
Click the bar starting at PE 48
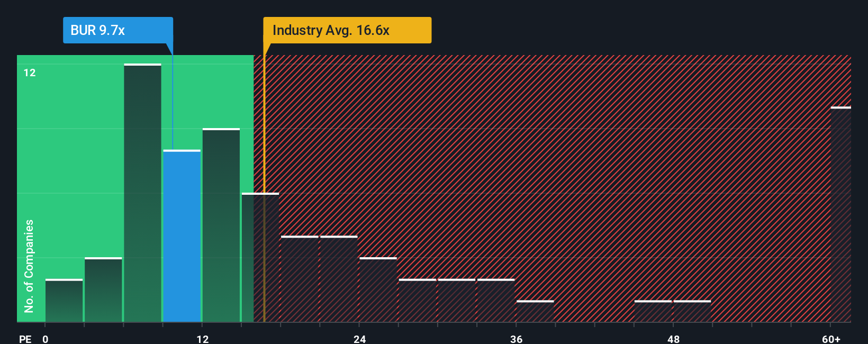[692, 311]
